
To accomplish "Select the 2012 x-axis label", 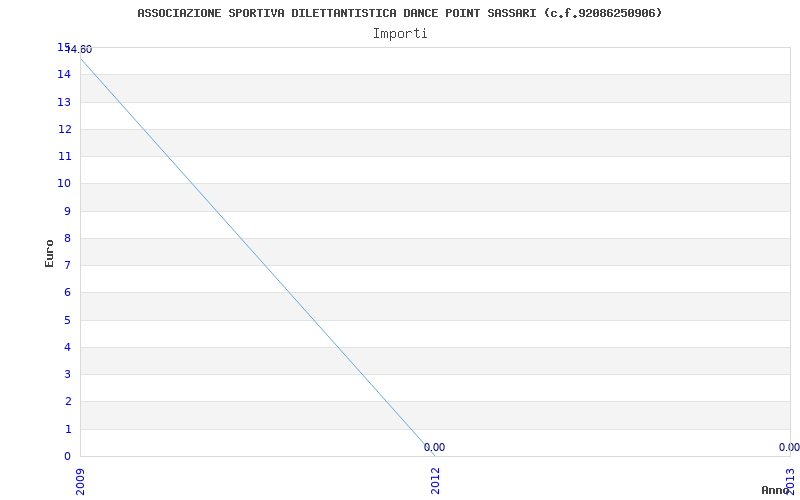I will (x=435, y=482).
